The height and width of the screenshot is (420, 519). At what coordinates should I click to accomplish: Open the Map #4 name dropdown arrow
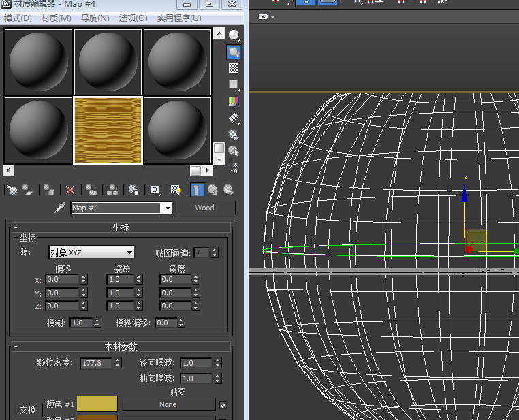(168, 208)
